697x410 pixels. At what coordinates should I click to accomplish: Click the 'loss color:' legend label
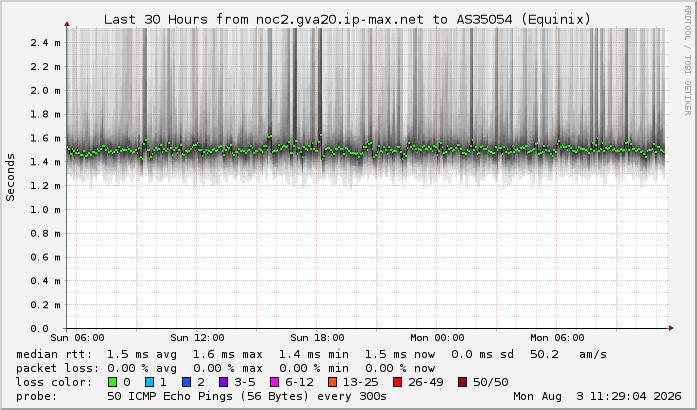54,382
